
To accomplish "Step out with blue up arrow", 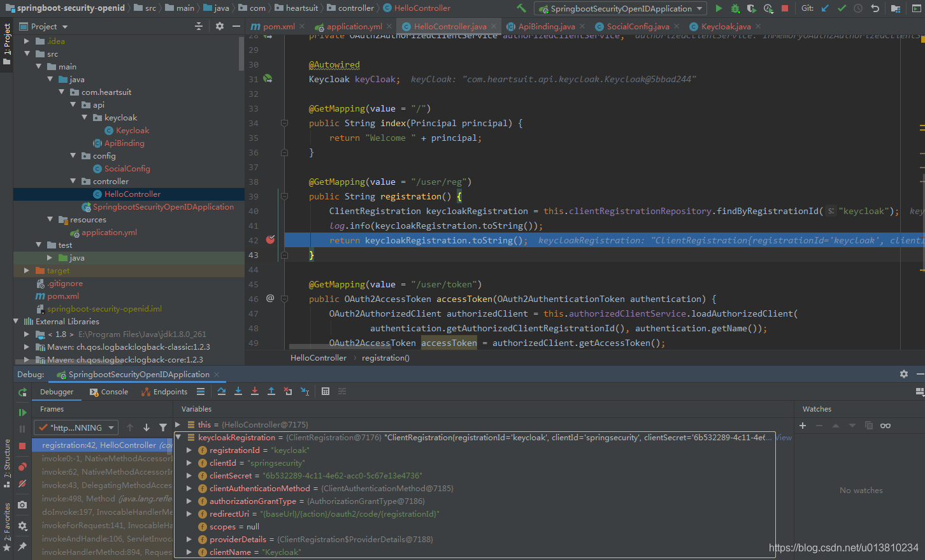I will pyautogui.click(x=271, y=391).
